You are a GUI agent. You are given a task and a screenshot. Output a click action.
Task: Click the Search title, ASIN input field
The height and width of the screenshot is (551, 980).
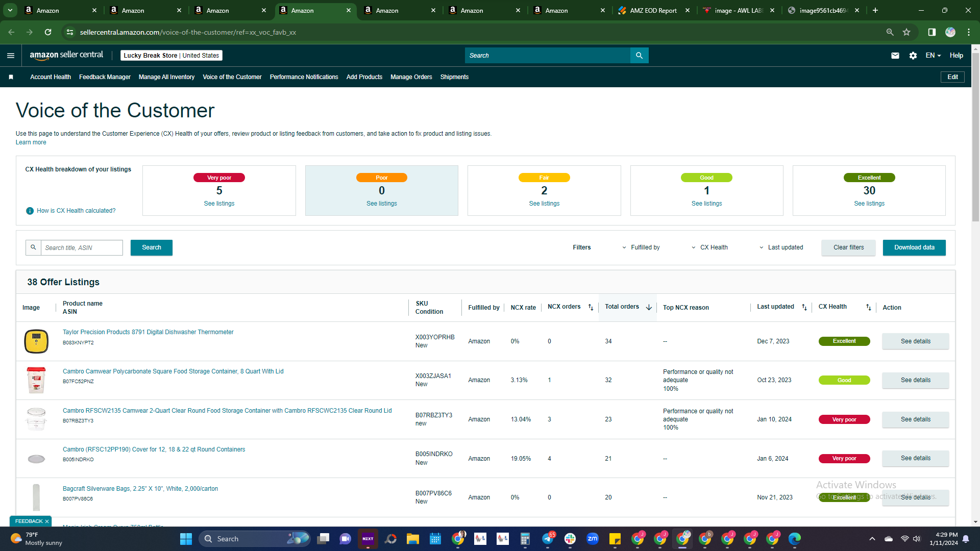coord(82,247)
